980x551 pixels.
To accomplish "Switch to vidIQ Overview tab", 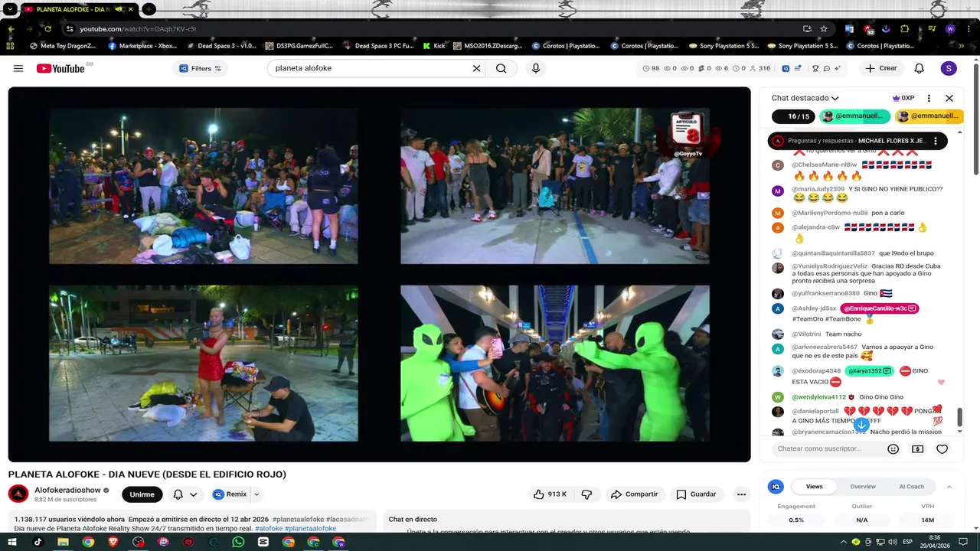I will [863, 487].
